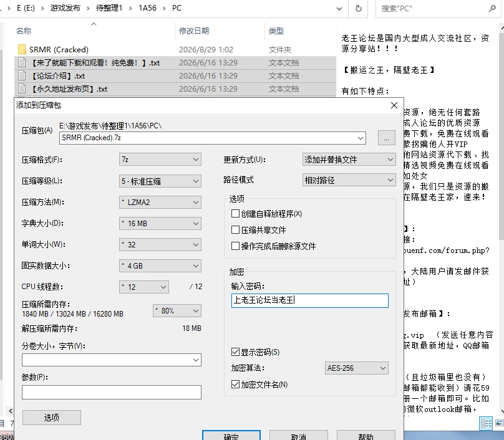Open the 单词大小 dropdown showing 32
This screenshot has height=440, width=504.
pos(160,245)
